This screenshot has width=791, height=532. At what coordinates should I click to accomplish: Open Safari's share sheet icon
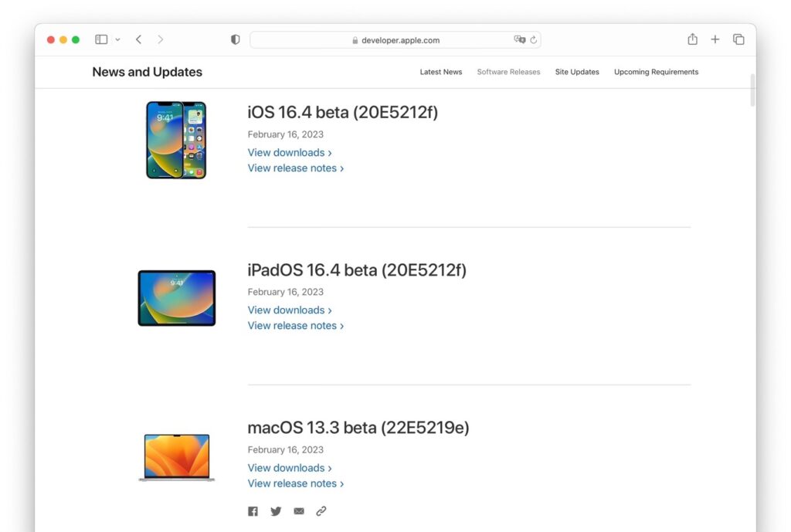point(692,39)
